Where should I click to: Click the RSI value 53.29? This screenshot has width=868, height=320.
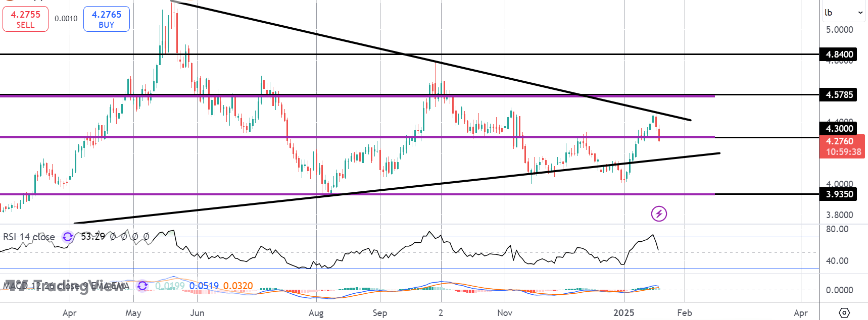point(93,236)
